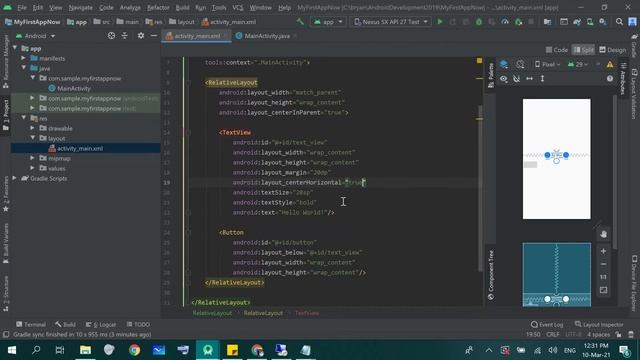The image size is (640, 360).
Task: Open the API 29 version dropdown
Action: [578, 64]
